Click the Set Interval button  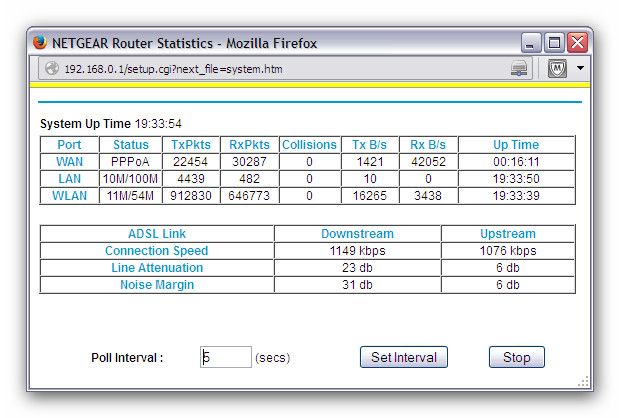coord(404,357)
